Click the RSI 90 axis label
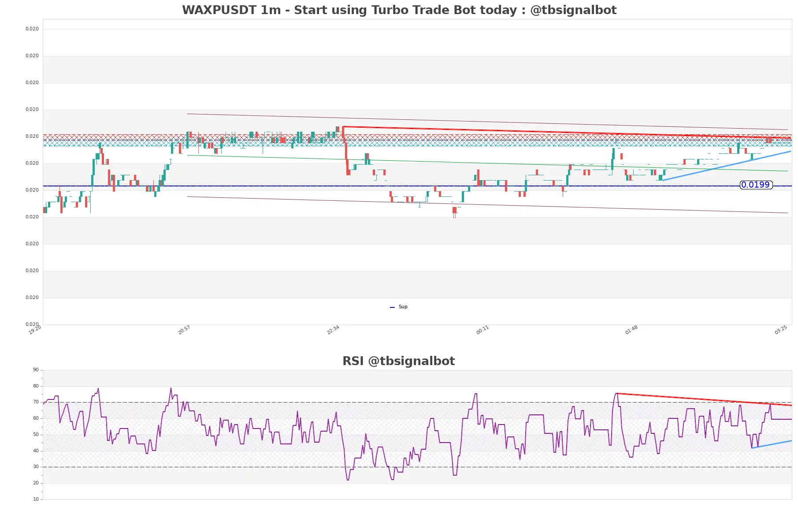The width and height of the screenshot is (798, 532). point(36,370)
